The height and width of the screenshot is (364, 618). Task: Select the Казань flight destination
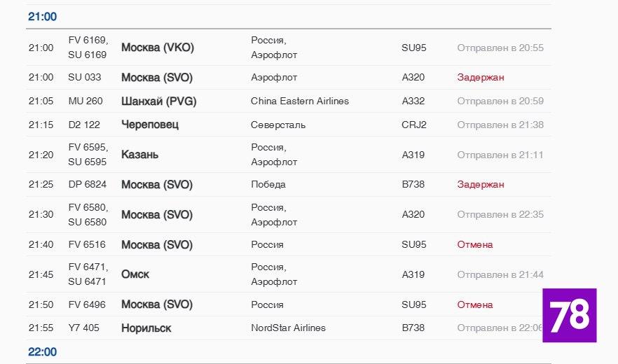(139, 155)
